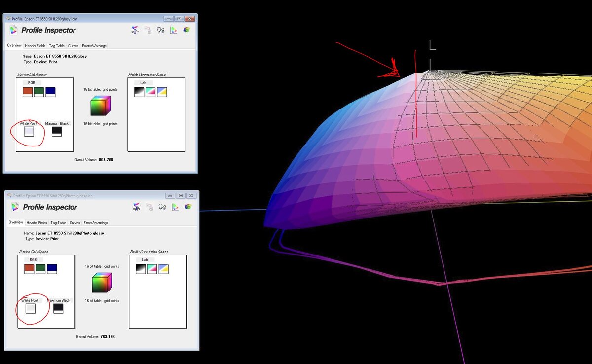The image size is (592, 364).
Task: Click the 2D gamut graph icon in the upper window toolbar
Action: [173, 30]
